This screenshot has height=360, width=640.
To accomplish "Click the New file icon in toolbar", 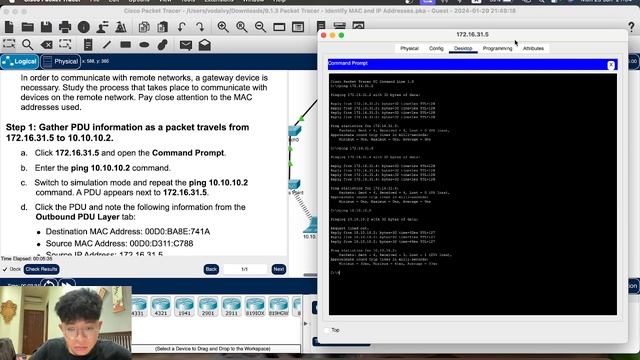I will pos(9,27).
